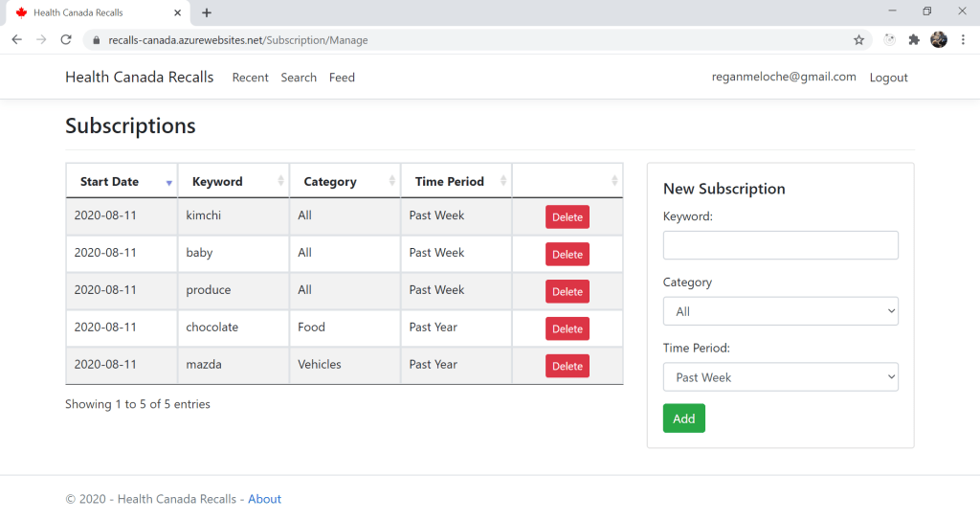Open the browser extensions puzzle icon
Image resolution: width=980 pixels, height=520 pixels.
(x=914, y=39)
